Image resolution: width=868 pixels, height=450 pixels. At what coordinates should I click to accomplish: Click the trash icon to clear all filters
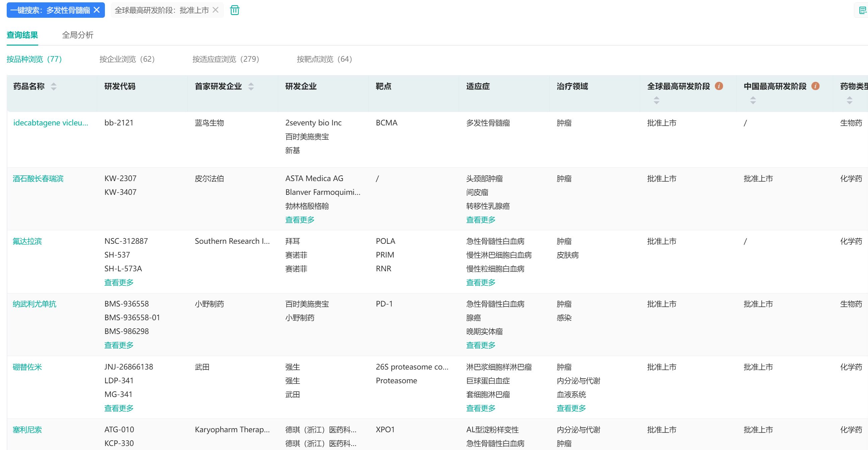point(235,10)
